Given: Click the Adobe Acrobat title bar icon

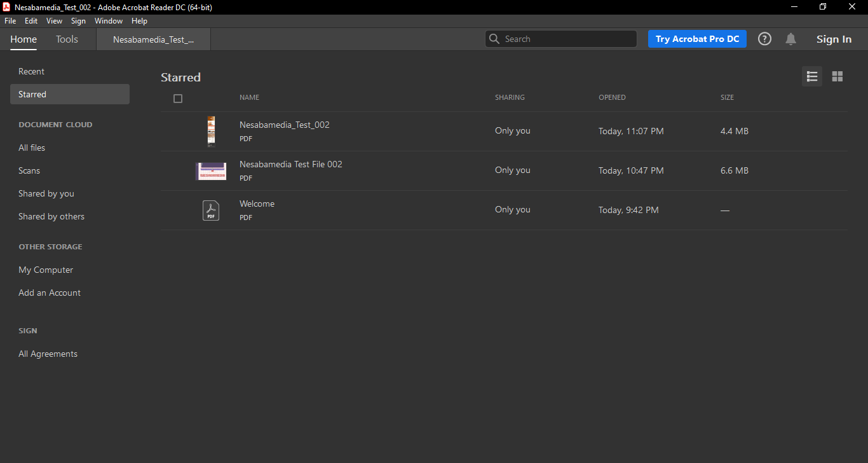Looking at the screenshot, I should 6,7.
